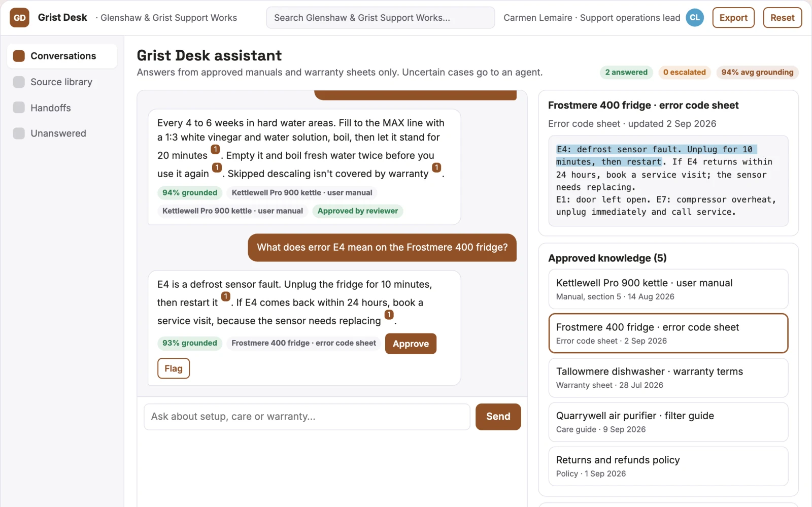Flag the E4 defrost sensor answer
812x507 pixels.
coord(174,368)
